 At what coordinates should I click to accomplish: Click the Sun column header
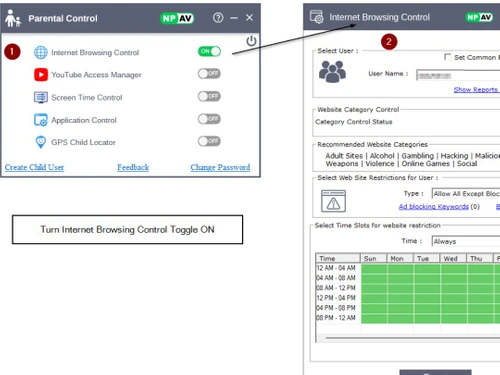tap(373, 258)
